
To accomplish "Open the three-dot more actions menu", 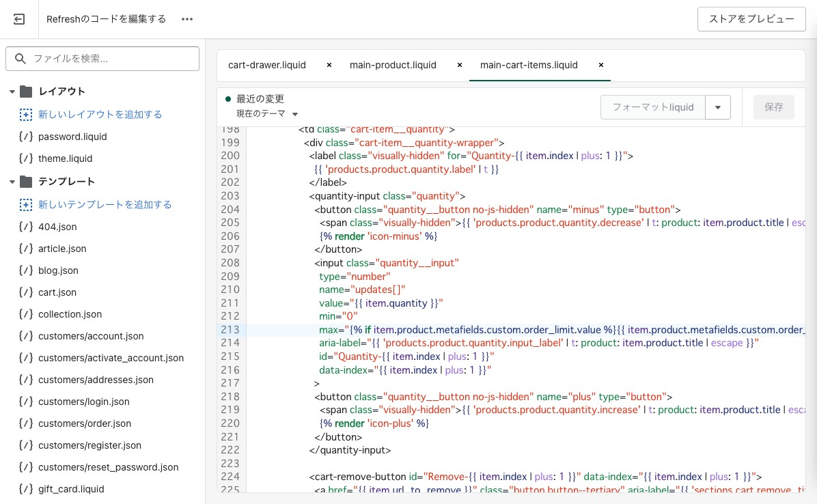I will (x=187, y=19).
